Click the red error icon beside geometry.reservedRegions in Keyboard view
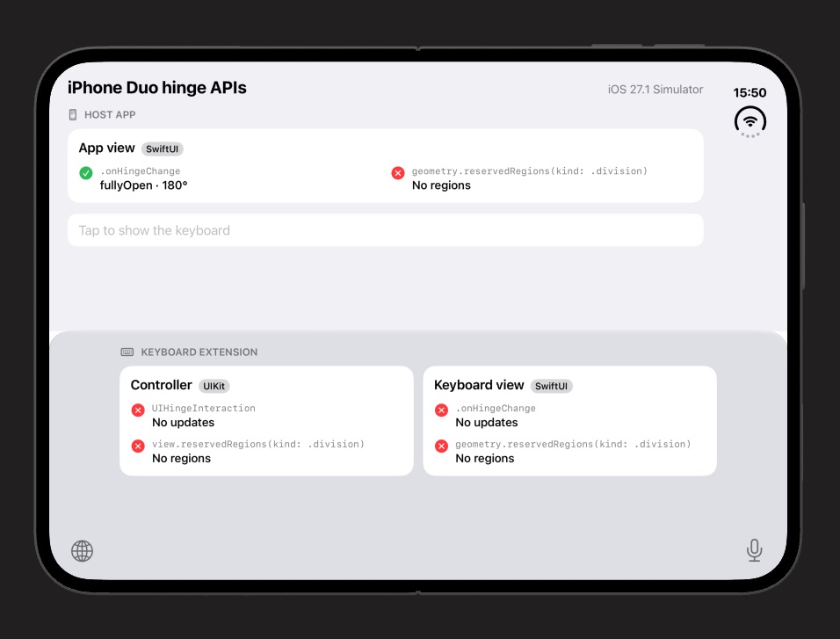The image size is (840, 639). (x=441, y=446)
